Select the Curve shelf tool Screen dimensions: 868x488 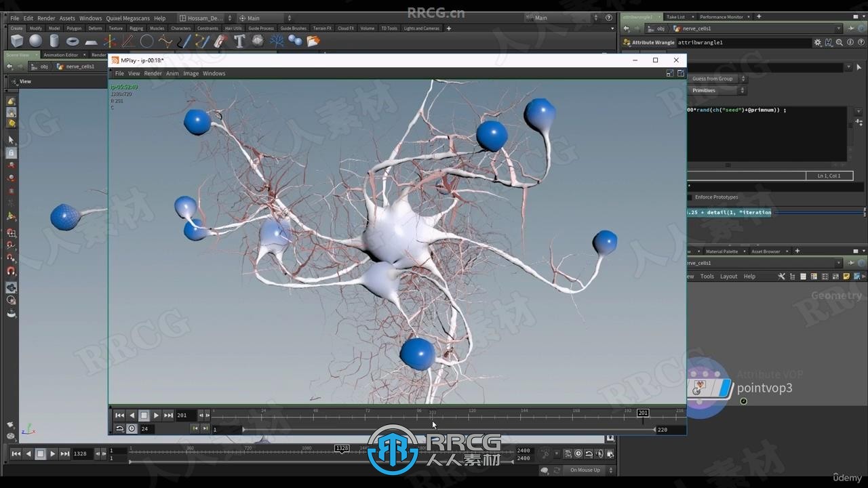[x=165, y=41]
